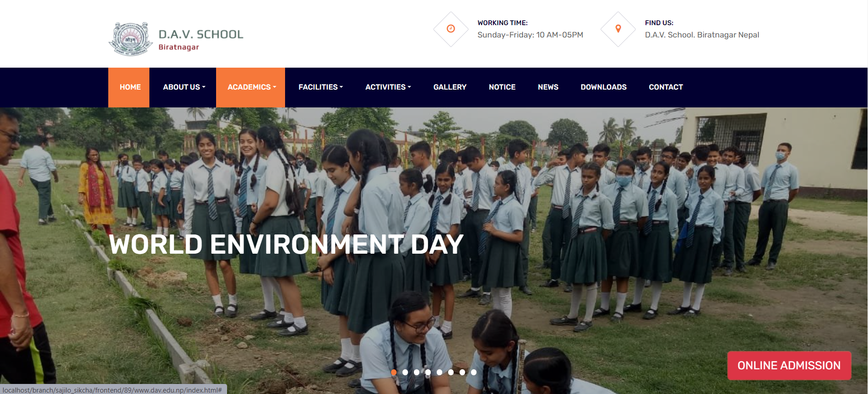Click the location pin icon beside Find Us
868x394 pixels.
[x=618, y=29]
